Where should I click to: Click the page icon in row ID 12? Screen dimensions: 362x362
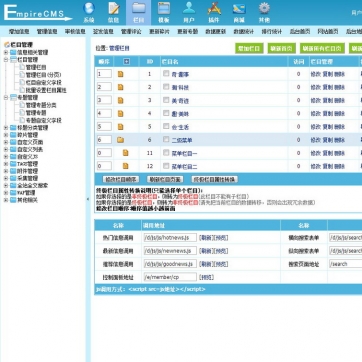click(125, 166)
